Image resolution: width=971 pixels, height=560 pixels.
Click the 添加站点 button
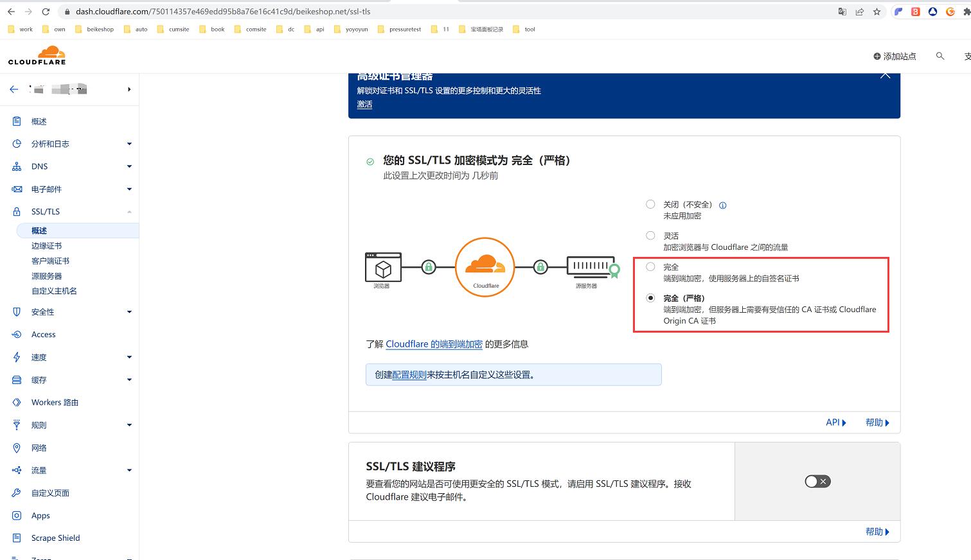(x=895, y=57)
